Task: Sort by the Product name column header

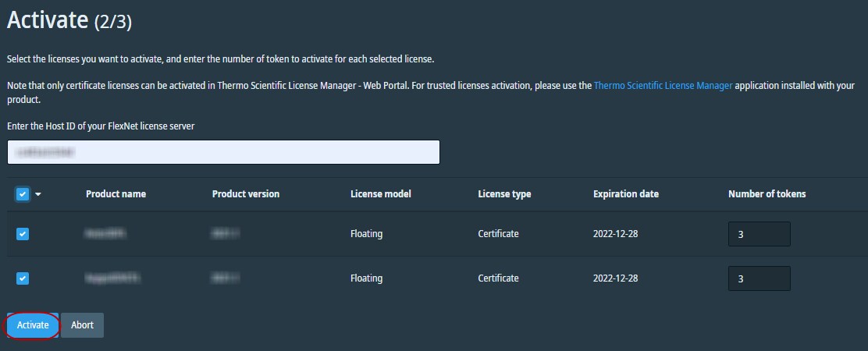Action: click(116, 194)
